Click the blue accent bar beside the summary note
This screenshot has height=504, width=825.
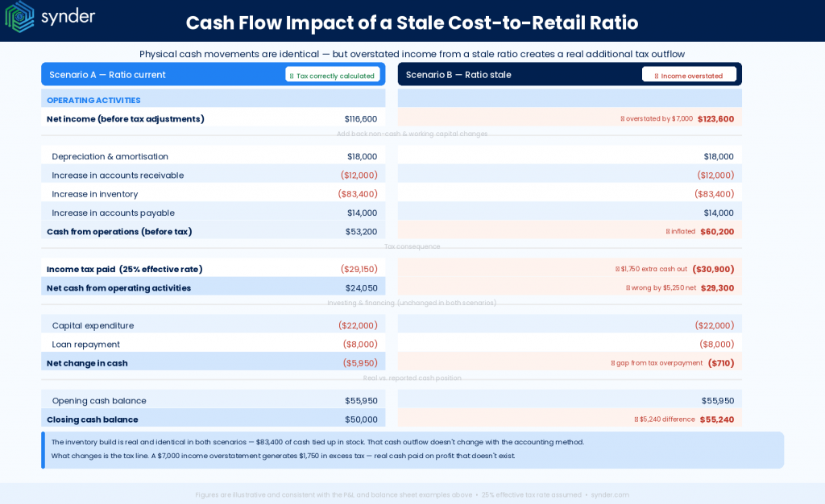[x=44, y=449]
